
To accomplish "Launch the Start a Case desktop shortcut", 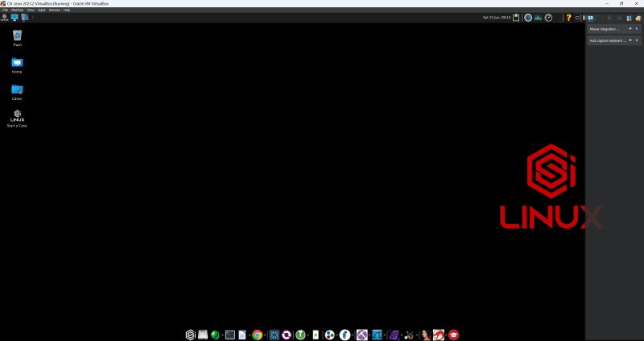I will [17, 119].
